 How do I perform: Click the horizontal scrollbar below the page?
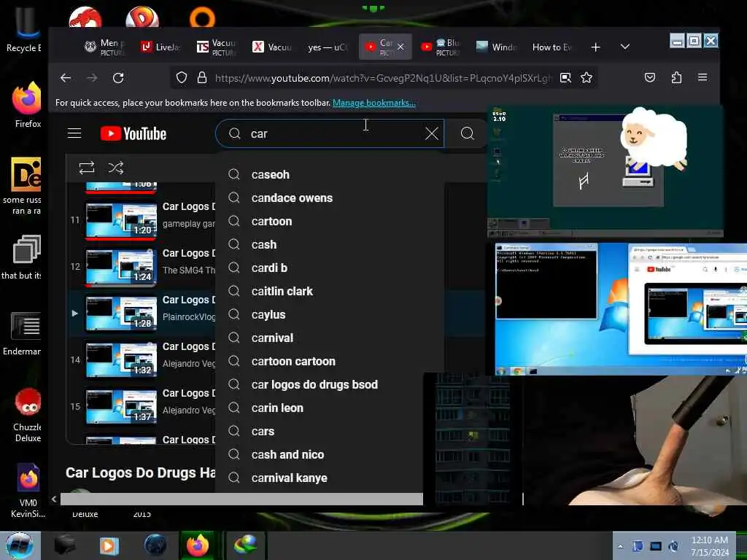pyautogui.click(x=241, y=499)
